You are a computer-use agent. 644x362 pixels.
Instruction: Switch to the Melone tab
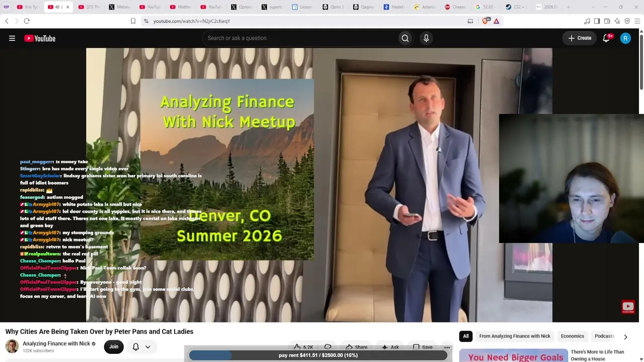pyautogui.click(x=119, y=7)
